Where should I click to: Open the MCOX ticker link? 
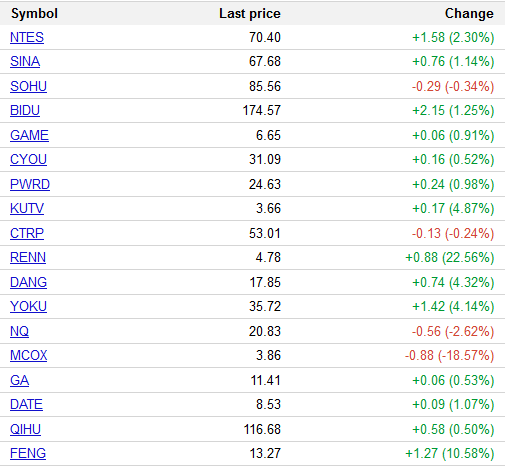tap(29, 355)
